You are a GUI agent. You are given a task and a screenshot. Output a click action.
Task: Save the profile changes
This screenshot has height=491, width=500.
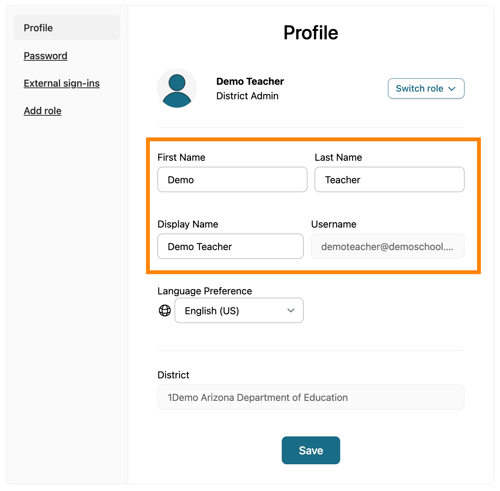point(311,450)
